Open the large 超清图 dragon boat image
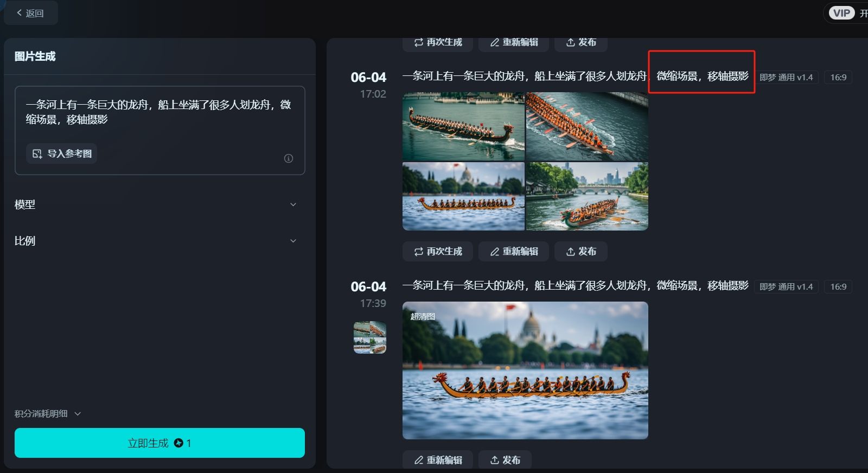The height and width of the screenshot is (473, 868). click(525, 370)
